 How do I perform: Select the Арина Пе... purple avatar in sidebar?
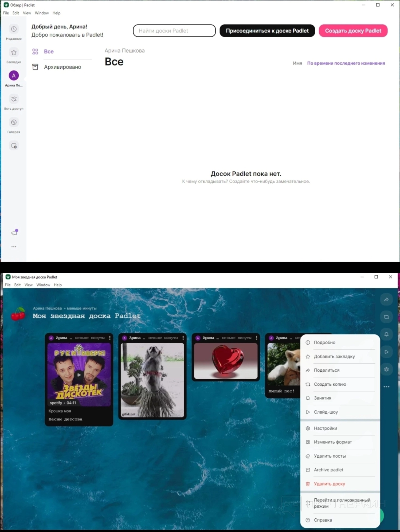point(14,76)
